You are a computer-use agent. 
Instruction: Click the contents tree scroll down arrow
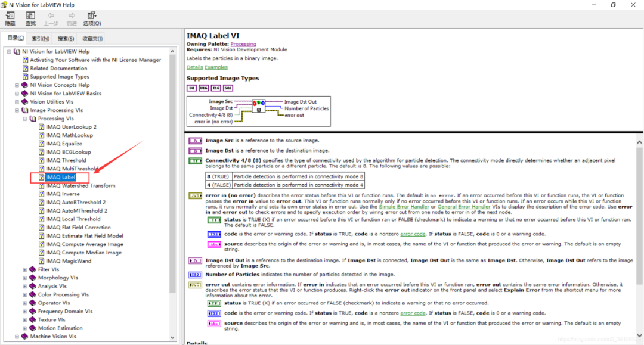[x=172, y=338]
